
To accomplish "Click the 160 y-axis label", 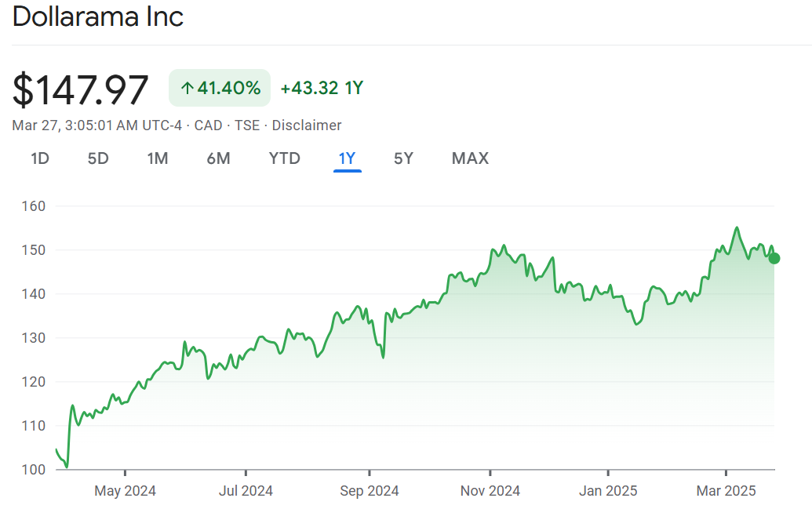I will 35,206.
